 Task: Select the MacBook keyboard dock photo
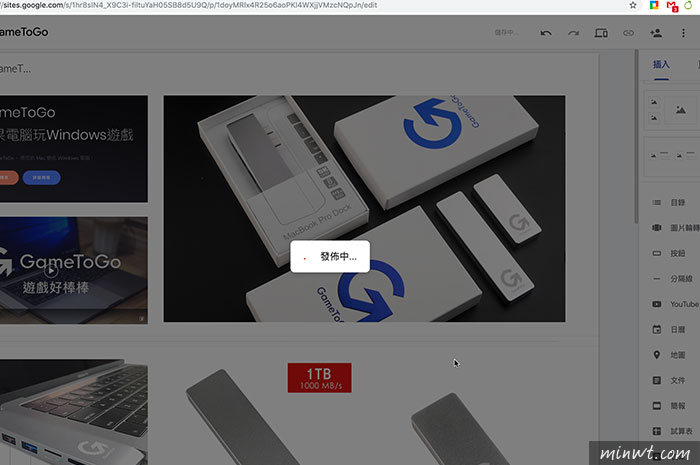[74, 412]
